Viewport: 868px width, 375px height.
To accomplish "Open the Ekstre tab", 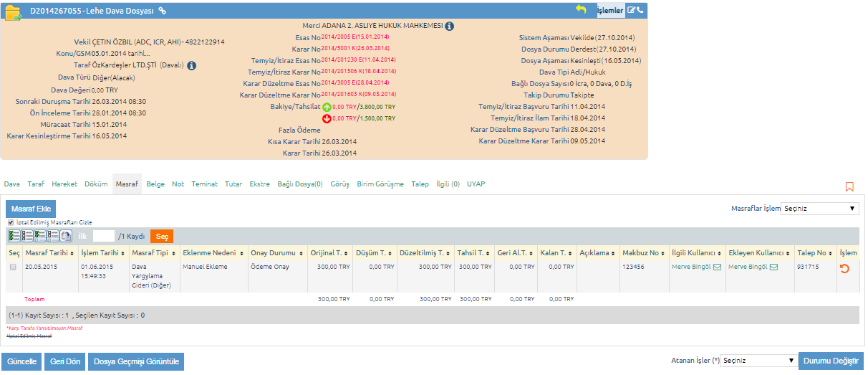I will point(259,184).
